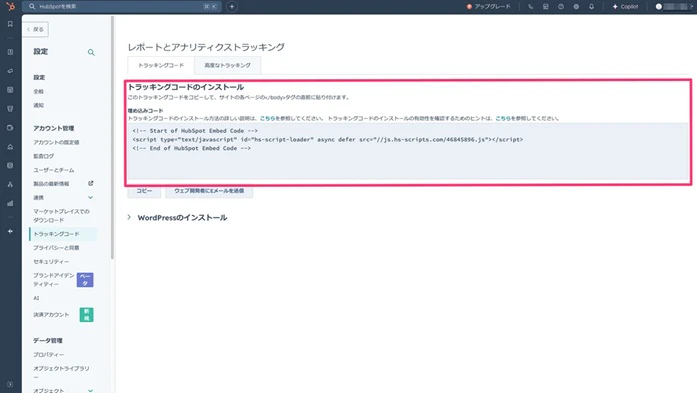Open the Marketplace storefront icon in the top bar

point(545,7)
